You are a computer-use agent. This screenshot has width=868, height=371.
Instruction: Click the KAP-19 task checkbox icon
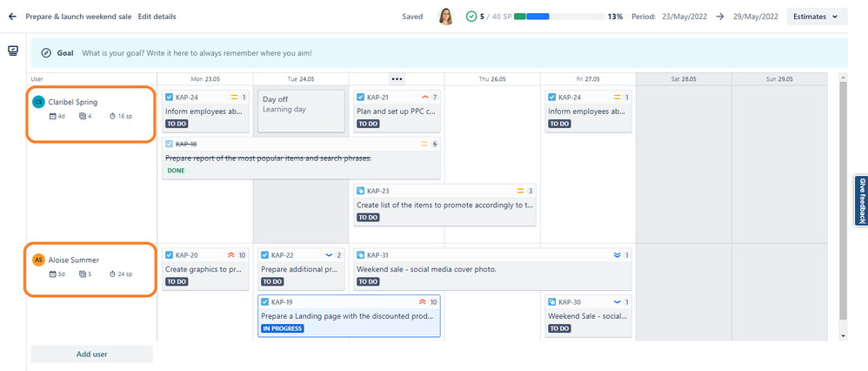click(x=264, y=302)
